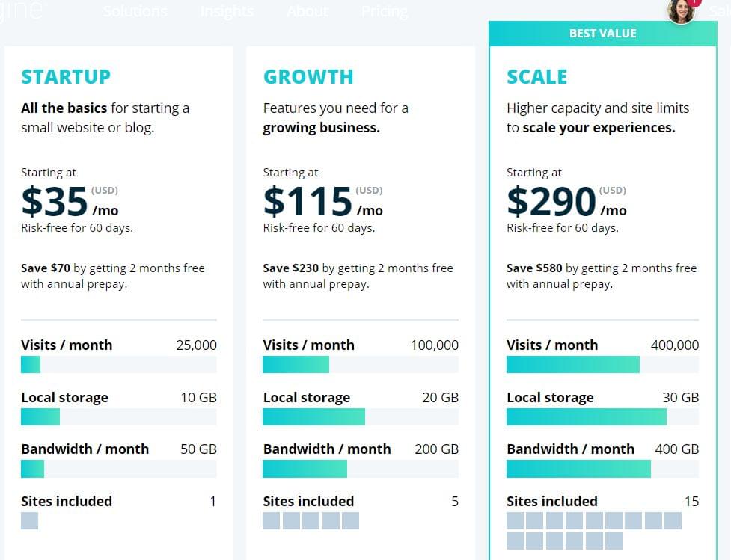This screenshot has width=731, height=560.
Task: Click the WP Engine logo
Action: pos(22,11)
